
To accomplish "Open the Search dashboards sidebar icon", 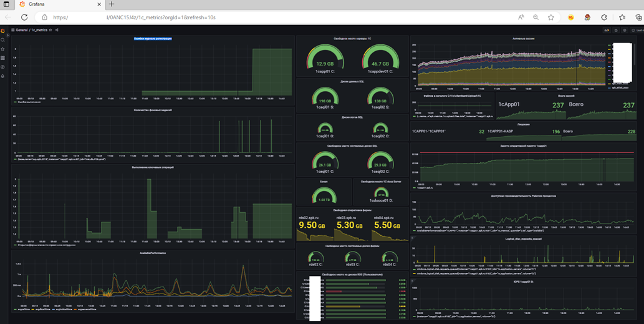I will (x=3, y=39).
